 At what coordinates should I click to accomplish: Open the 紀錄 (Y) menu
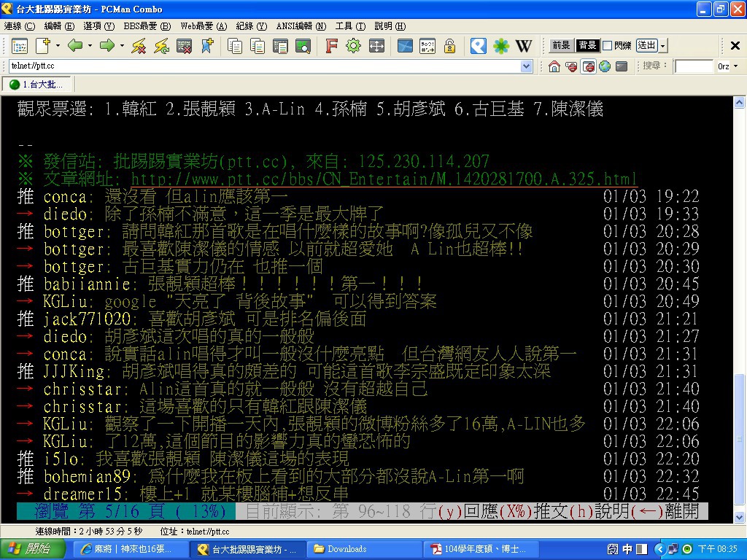[252, 26]
